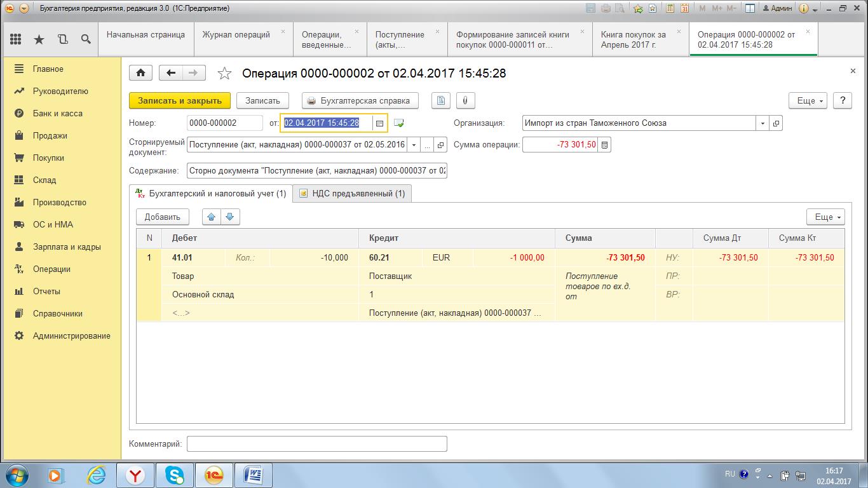Move row down with arrow icon
The height and width of the screenshot is (488, 868).
tap(230, 217)
